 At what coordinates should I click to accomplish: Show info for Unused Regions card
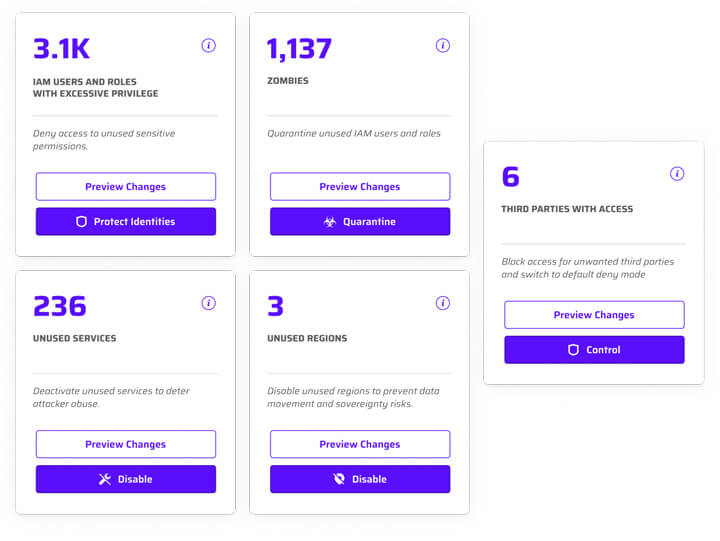click(443, 303)
